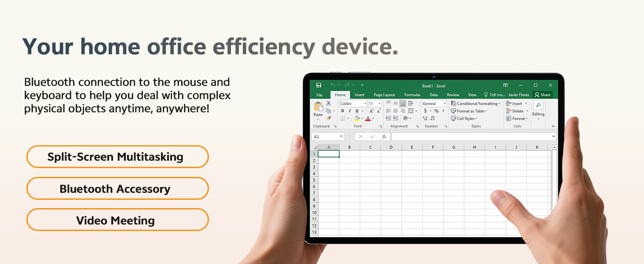Collapse the ribbon with the up chevron
This screenshot has width=644, height=264.
pos(553,126)
